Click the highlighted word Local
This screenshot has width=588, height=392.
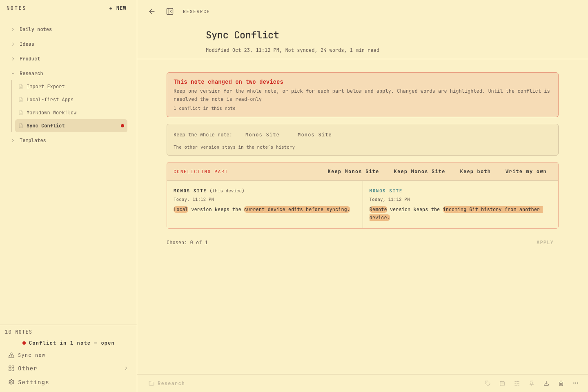(x=181, y=209)
